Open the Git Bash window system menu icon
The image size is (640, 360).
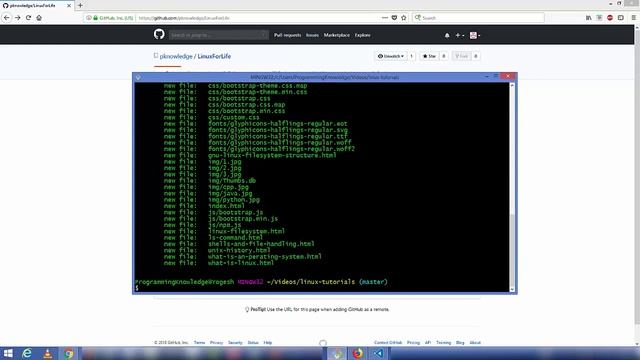point(138,77)
